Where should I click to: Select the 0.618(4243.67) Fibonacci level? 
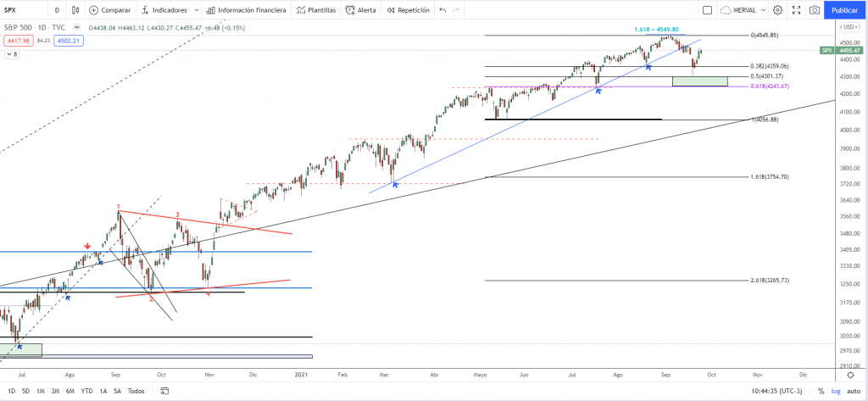(x=770, y=86)
